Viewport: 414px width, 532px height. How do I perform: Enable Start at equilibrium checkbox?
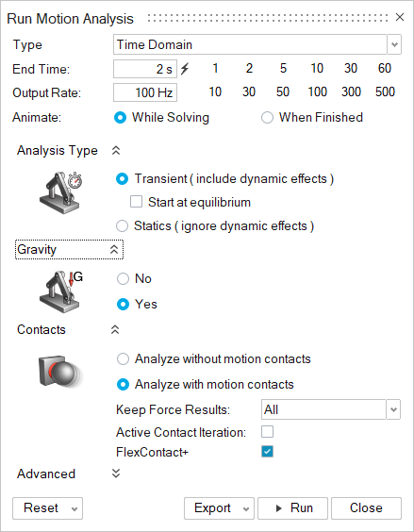136,202
